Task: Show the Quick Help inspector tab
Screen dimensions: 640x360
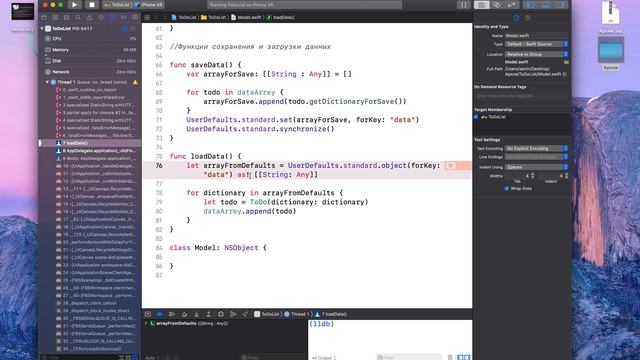Action: [528, 18]
